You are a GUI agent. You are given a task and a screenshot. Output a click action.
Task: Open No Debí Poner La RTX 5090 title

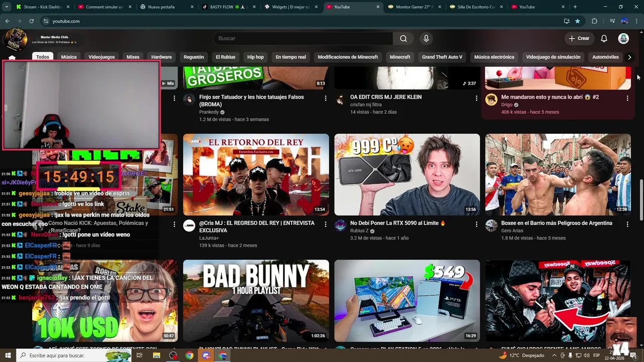point(398,223)
